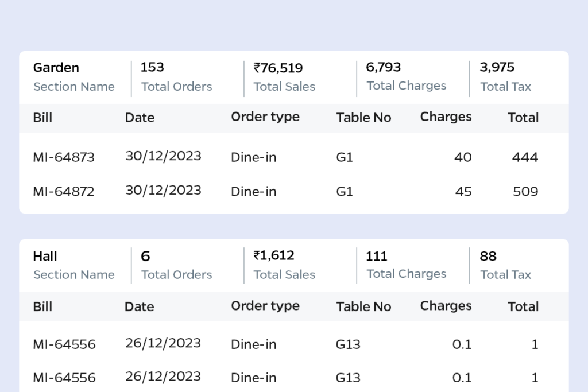Click the Bill column header in Garden table
The image size is (588, 392).
coord(42,118)
